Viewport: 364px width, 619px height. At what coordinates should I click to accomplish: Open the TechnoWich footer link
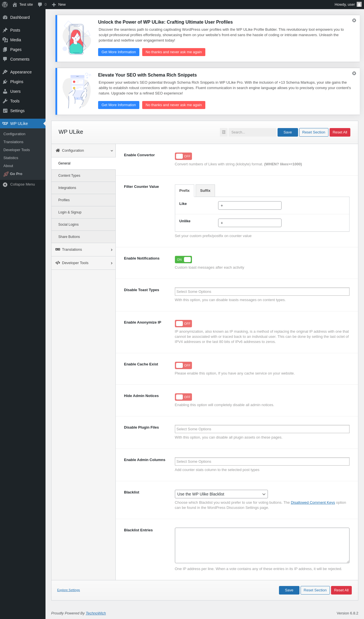tap(96, 613)
